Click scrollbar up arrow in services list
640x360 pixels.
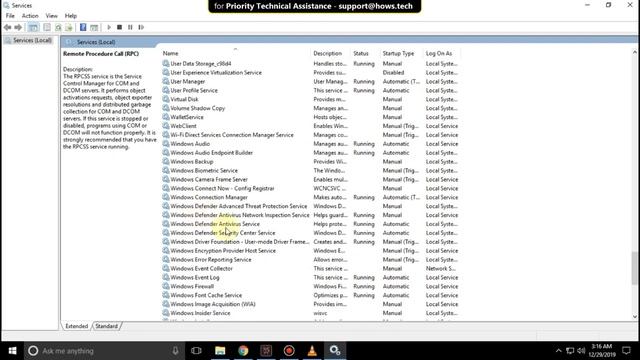click(x=634, y=52)
